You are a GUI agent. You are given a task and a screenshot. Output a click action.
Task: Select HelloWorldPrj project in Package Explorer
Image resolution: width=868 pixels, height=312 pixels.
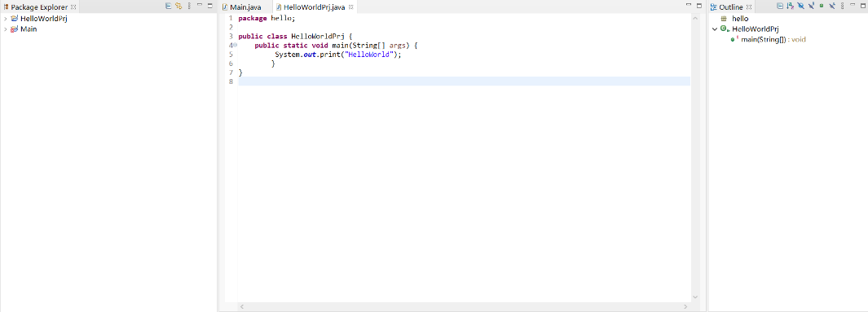coord(44,18)
